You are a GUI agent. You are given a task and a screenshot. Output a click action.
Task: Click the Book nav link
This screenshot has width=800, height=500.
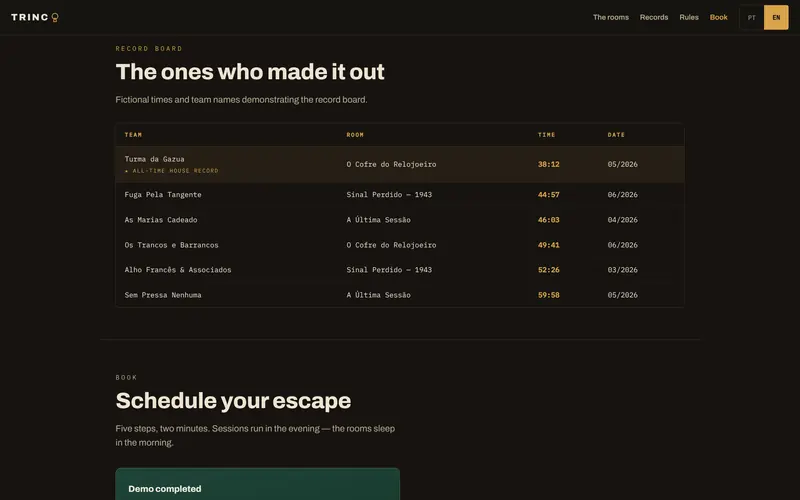(718, 17)
